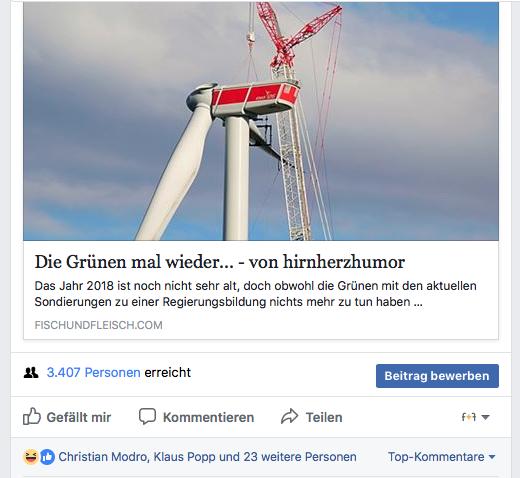Viewport: 520px width, 478px height.
Task: Click the page identity avatar icon
Action: coord(468,417)
